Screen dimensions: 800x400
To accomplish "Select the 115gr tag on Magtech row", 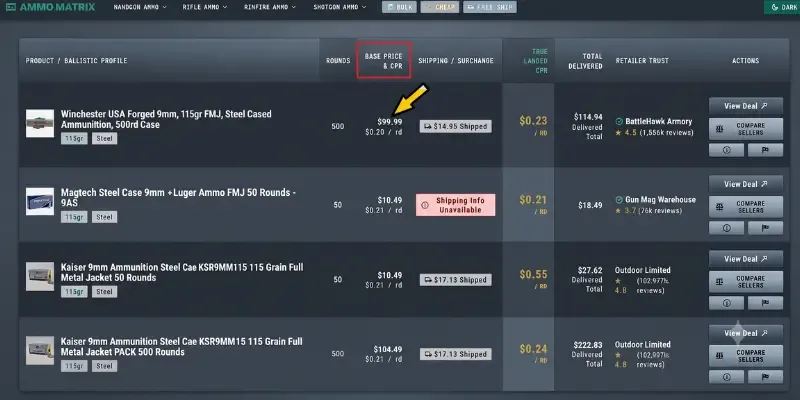I will [x=74, y=217].
